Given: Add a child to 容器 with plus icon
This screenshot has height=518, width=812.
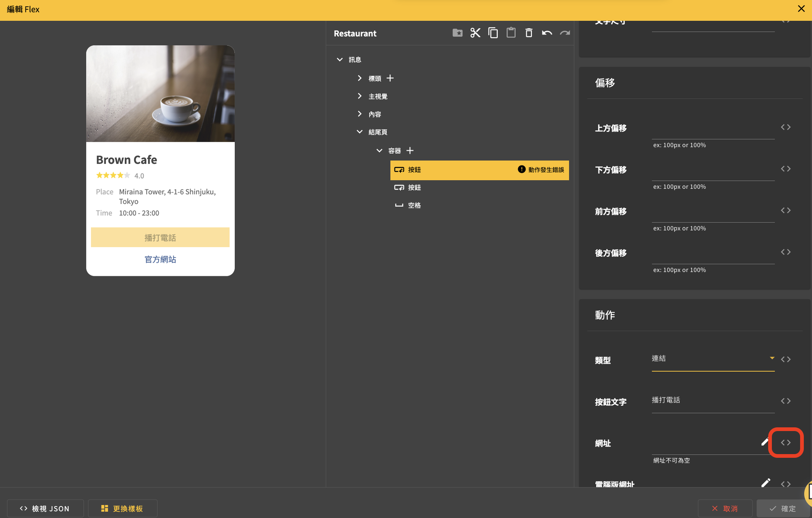Looking at the screenshot, I should click(x=410, y=151).
